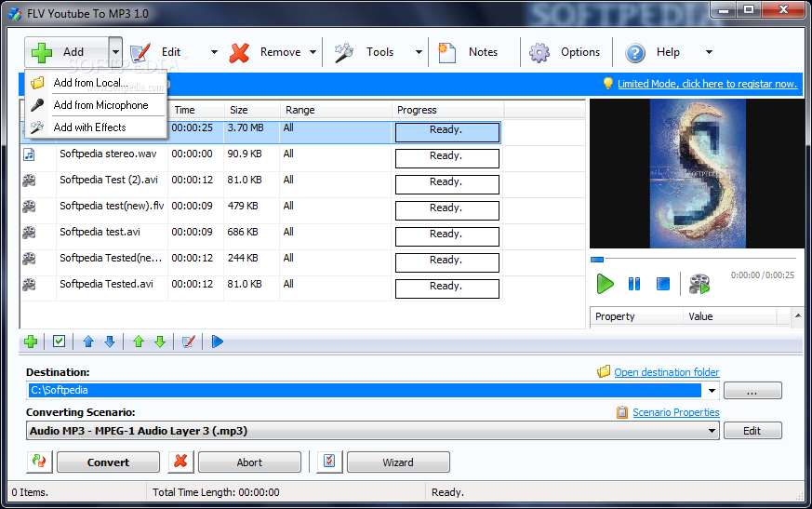Click the Ready progress bar of Softpedia test(new).flv
Image resolution: width=812 pixels, height=509 pixels.
pos(446,210)
